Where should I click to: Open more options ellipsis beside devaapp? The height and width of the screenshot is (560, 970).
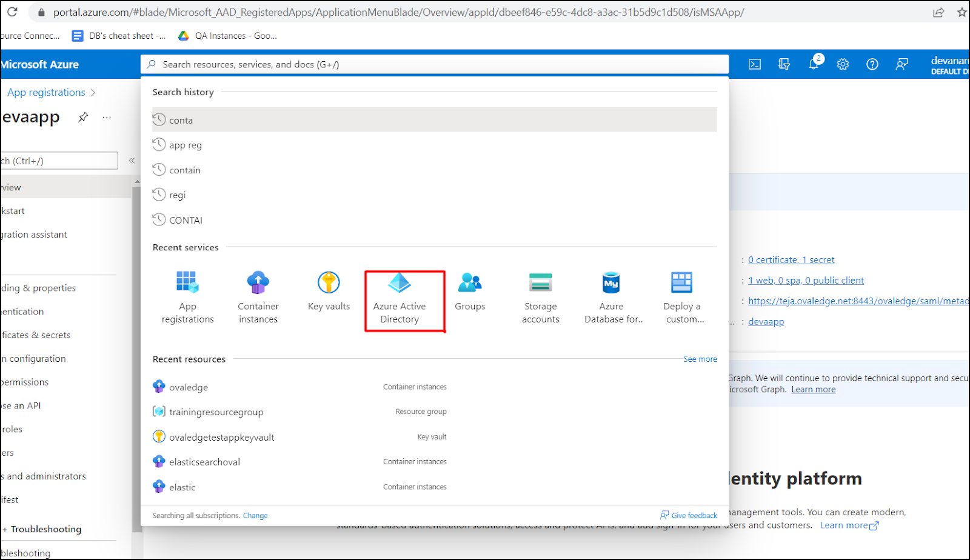click(x=107, y=117)
